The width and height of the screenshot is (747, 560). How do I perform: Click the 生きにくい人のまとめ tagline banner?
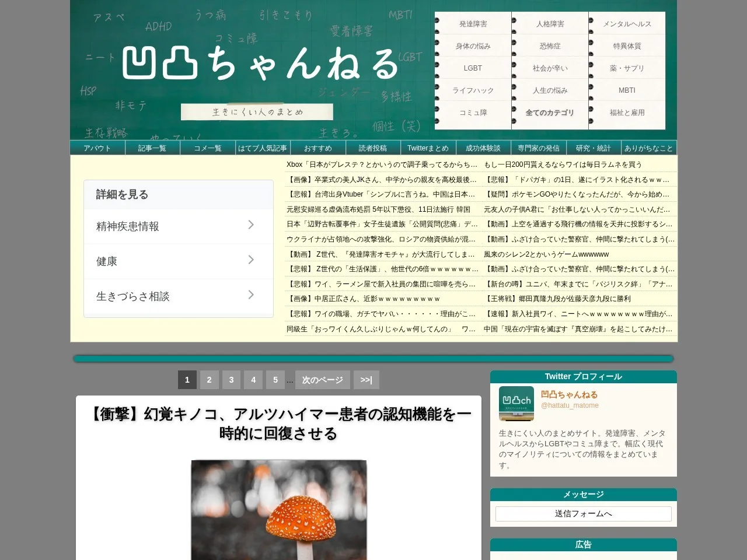point(257,112)
